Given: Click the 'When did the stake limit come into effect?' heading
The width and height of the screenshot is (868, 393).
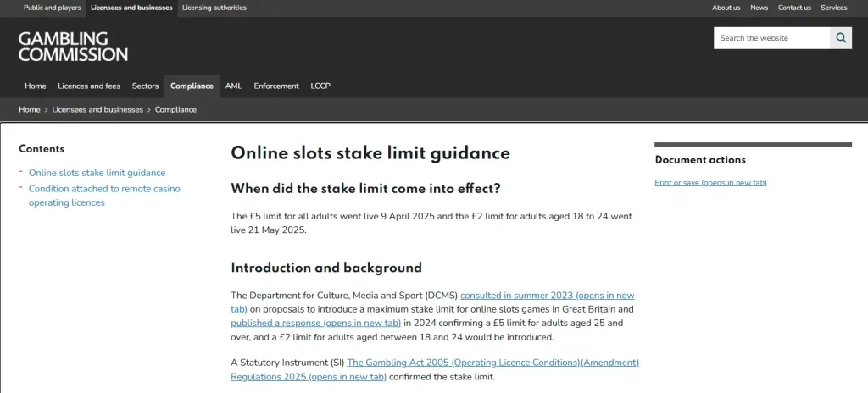Looking at the screenshot, I should pyautogui.click(x=365, y=189).
